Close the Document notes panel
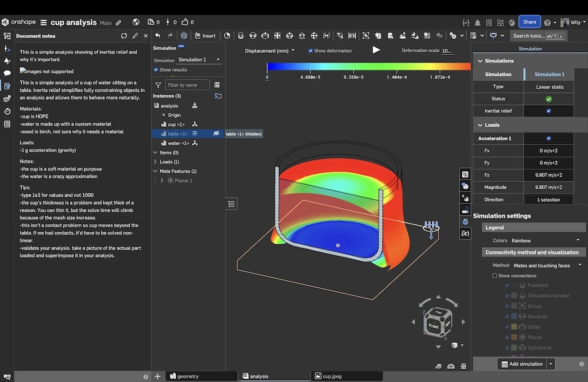Image resolution: width=588 pixels, height=382 pixels. 146,36
